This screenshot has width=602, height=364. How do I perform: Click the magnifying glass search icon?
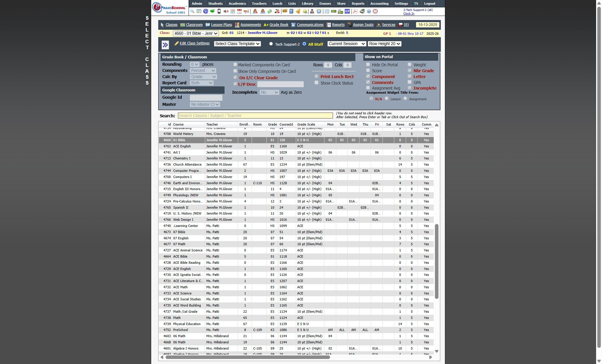(x=192, y=11)
